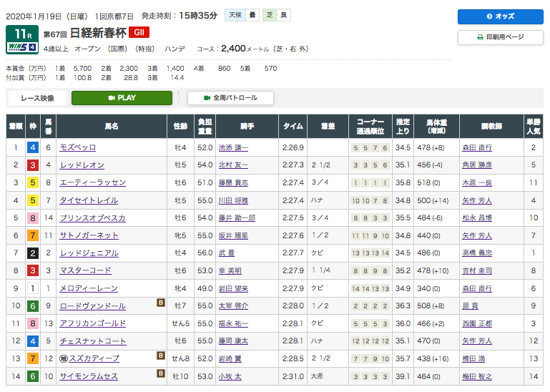Screen dimensions: 550x392
Task: Open horse スズカディープ details
Action: pos(94,358)
